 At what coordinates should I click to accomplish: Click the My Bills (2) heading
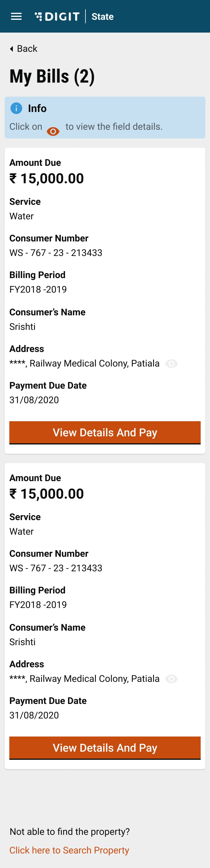pos(52,77)
